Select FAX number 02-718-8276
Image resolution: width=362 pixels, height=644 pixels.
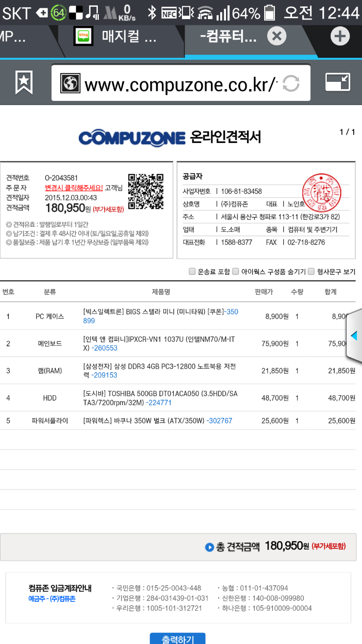coord(306,242)
